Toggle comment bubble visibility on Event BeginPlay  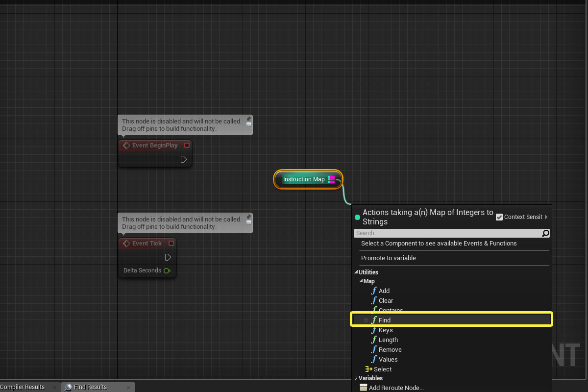[249, 124]
